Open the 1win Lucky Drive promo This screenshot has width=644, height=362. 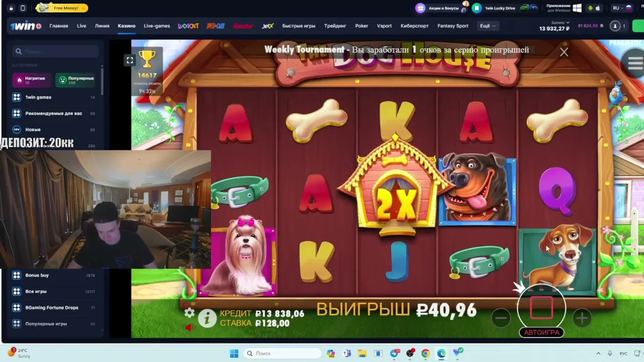point(504,8)
